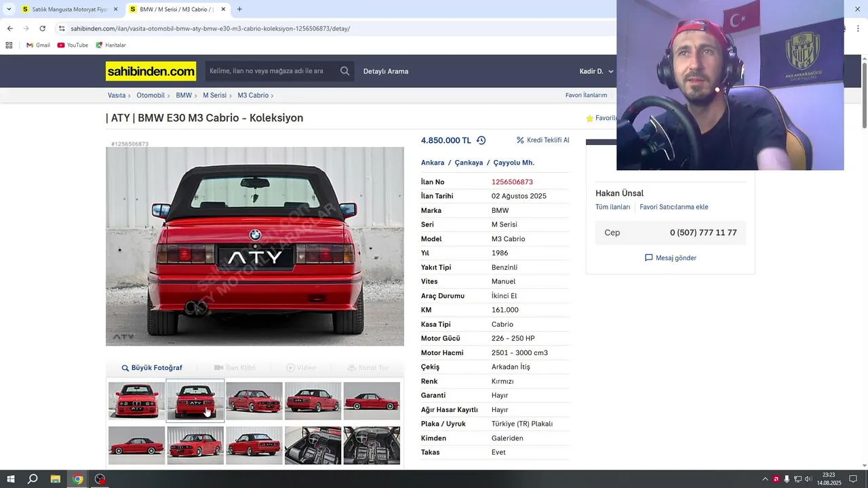The height and width of the screenshot is (488, 868).
Task: Open the YouTube bookmark
Action: pos(73,45)
